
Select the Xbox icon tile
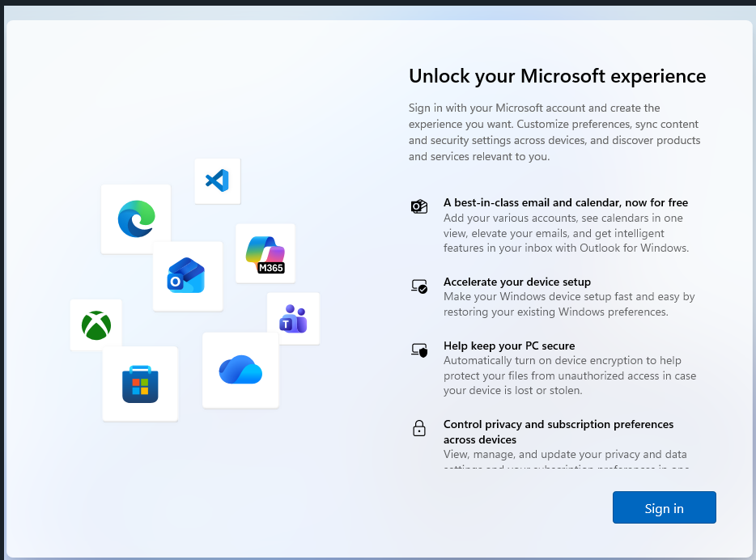point(96,325)
